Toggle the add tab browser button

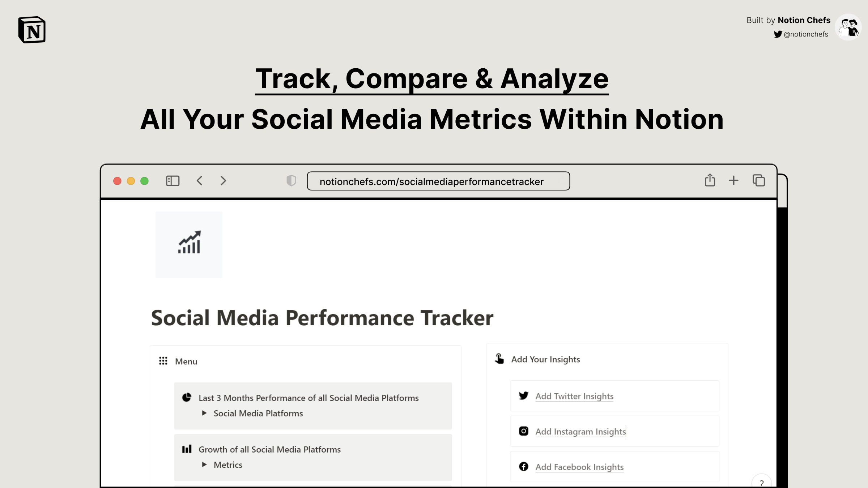(734, 180)
